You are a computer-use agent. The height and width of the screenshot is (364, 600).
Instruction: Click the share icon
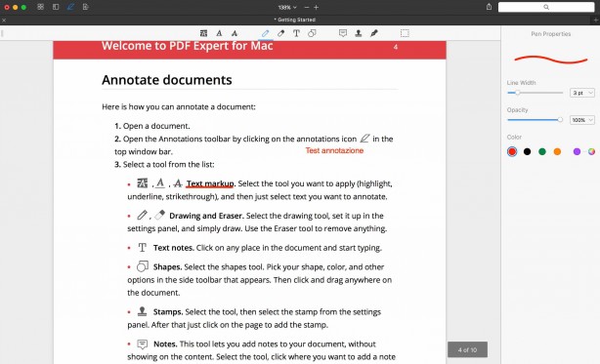click(489, 7)
